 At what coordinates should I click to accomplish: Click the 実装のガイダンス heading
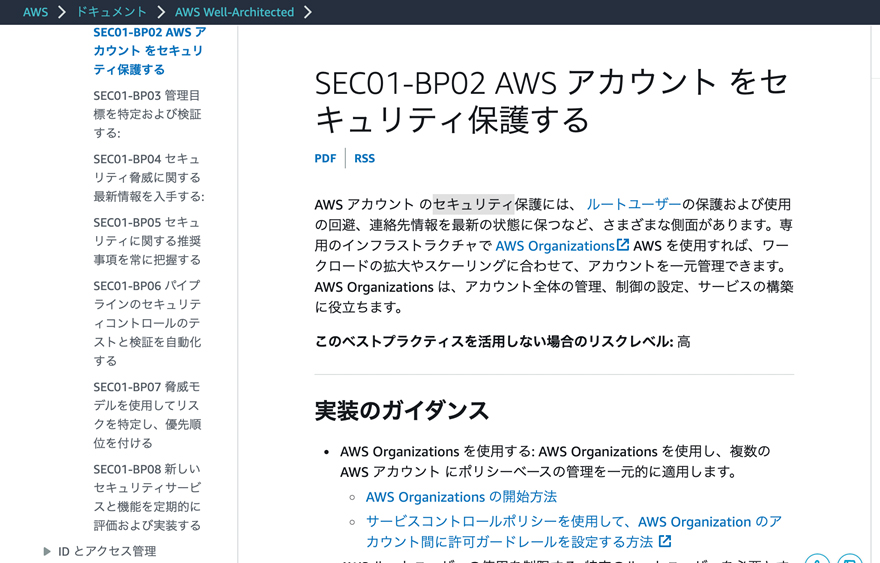point(401,410)
